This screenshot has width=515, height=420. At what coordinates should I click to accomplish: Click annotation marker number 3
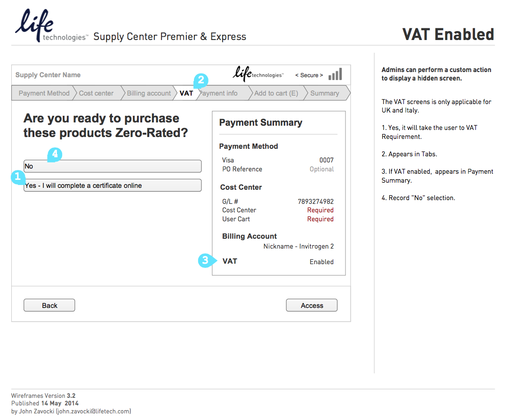point(205,260)
